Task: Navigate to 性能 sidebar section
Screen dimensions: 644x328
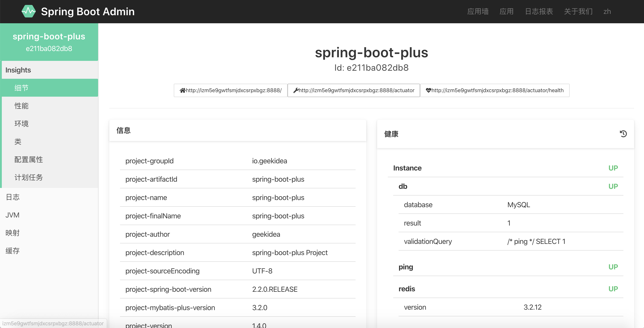Action: (22, 106)
